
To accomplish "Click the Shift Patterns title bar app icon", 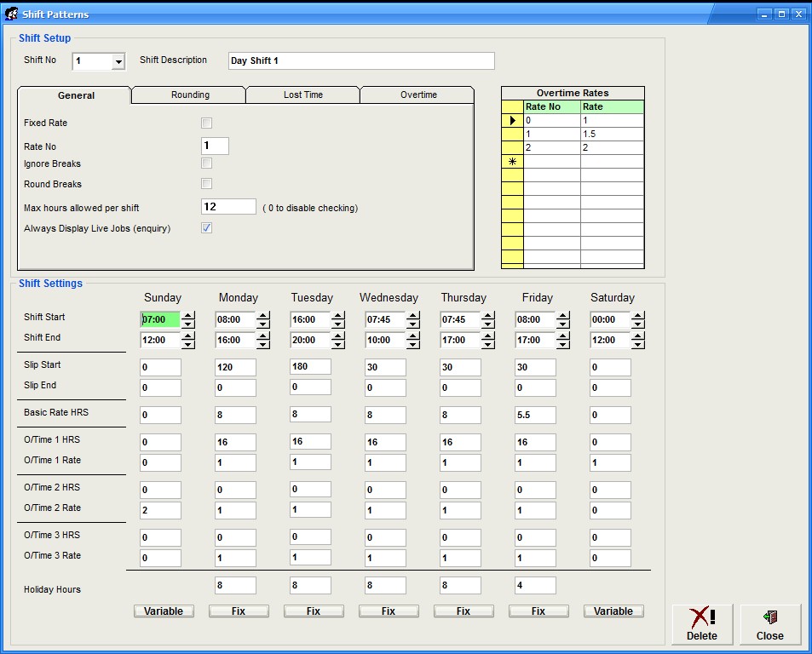I will (11, 14).
